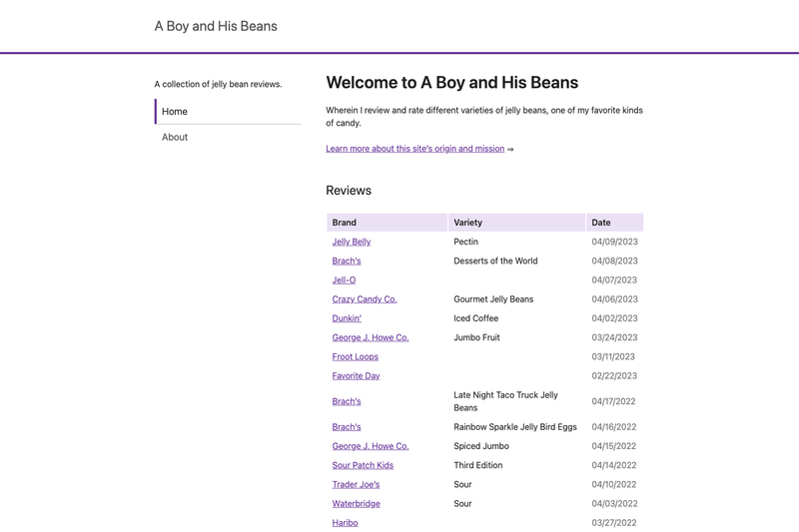Open the Jell-O review link
Image resolution: width=799 pixels, height=532 pixels.
point(344,280)
